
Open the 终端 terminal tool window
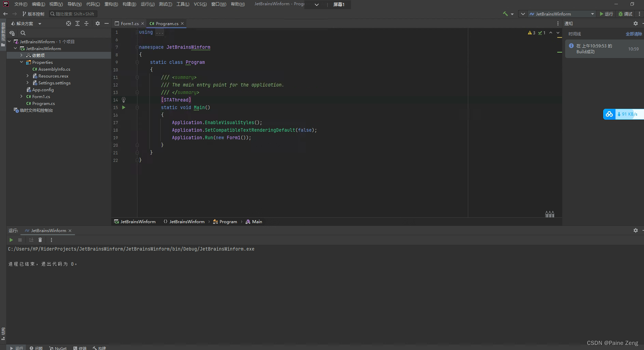80,348
